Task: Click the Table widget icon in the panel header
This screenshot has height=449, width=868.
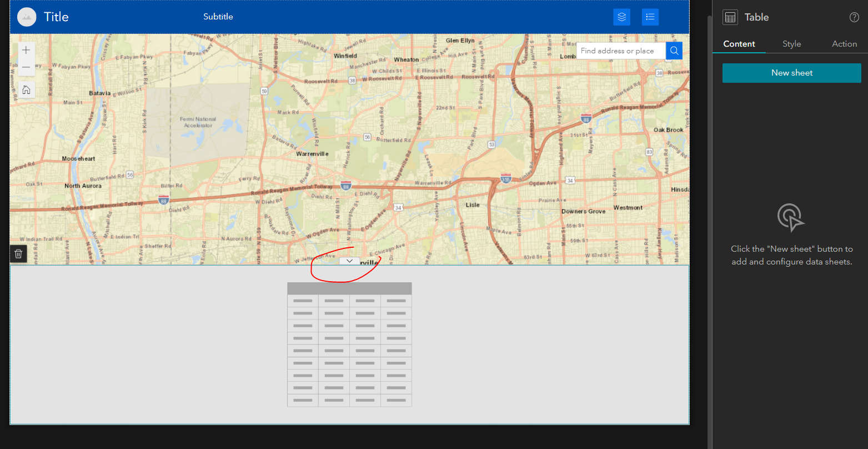Action: [x=730, y=17]
